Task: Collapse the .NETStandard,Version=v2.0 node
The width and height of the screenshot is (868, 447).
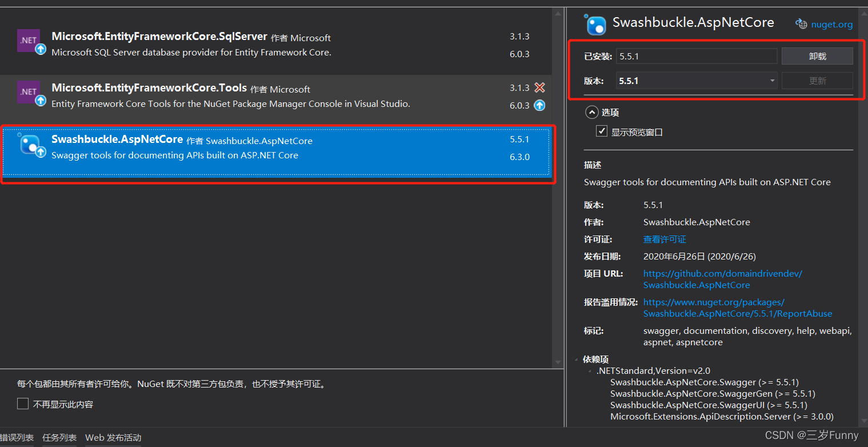Action: [x=590, y=372]
